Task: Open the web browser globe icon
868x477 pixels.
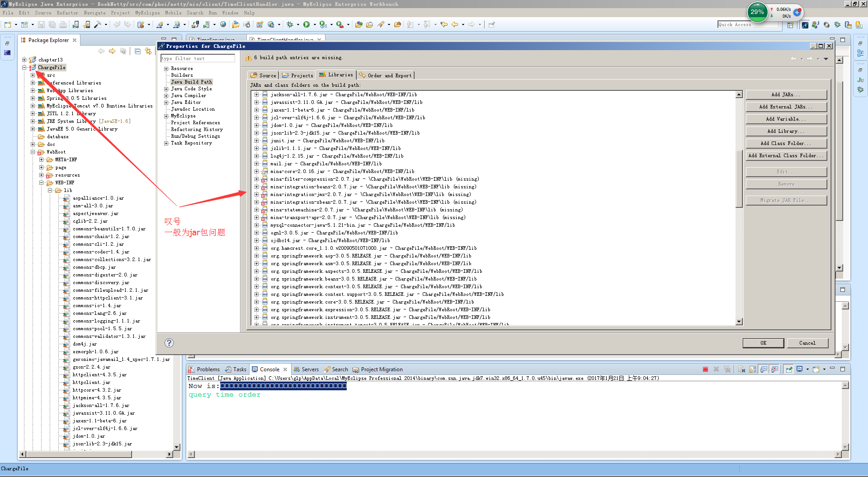Action: 223,24
